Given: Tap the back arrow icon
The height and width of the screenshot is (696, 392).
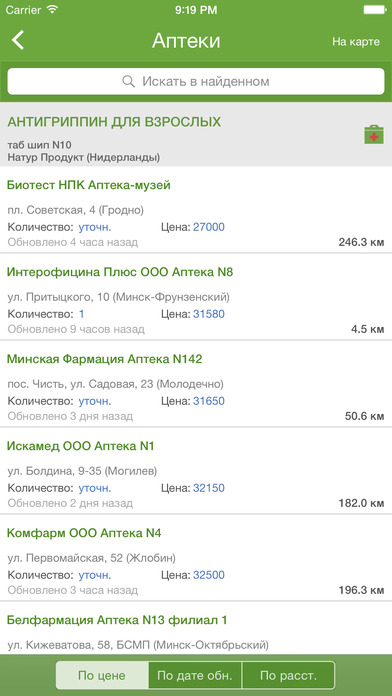Looking at the screenshot, I should (x=18, y=40).
